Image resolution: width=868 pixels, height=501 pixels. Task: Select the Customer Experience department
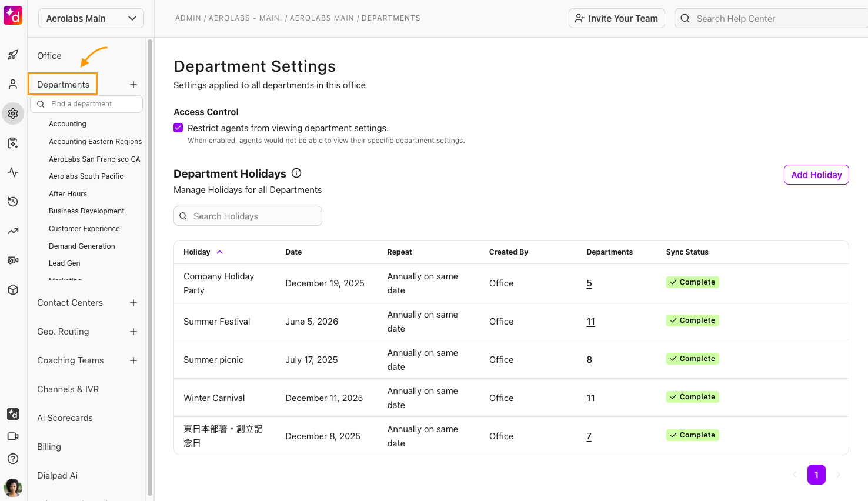point(84,229)
